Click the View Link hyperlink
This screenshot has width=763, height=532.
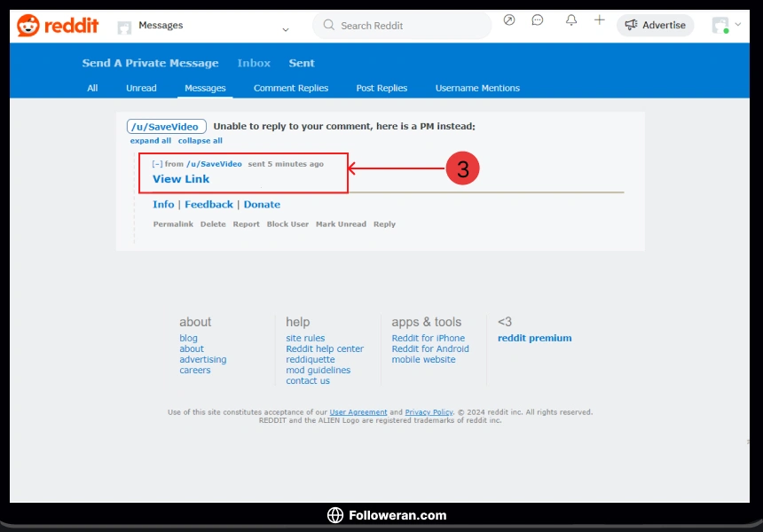pos(181,179)
